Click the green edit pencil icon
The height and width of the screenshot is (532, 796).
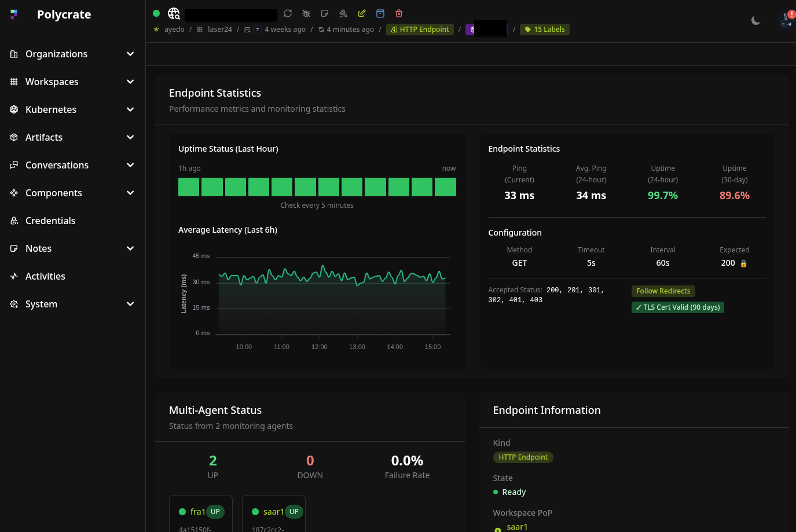362,13
